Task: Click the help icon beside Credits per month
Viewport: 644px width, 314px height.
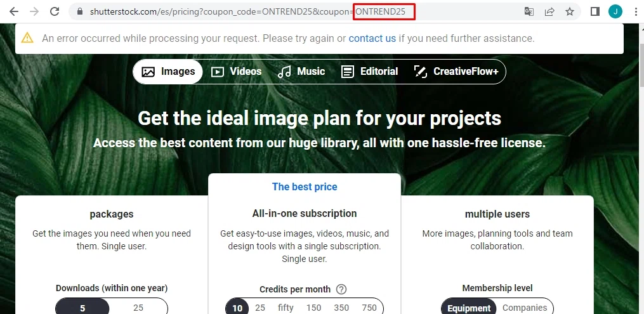Action: [341, 289]
